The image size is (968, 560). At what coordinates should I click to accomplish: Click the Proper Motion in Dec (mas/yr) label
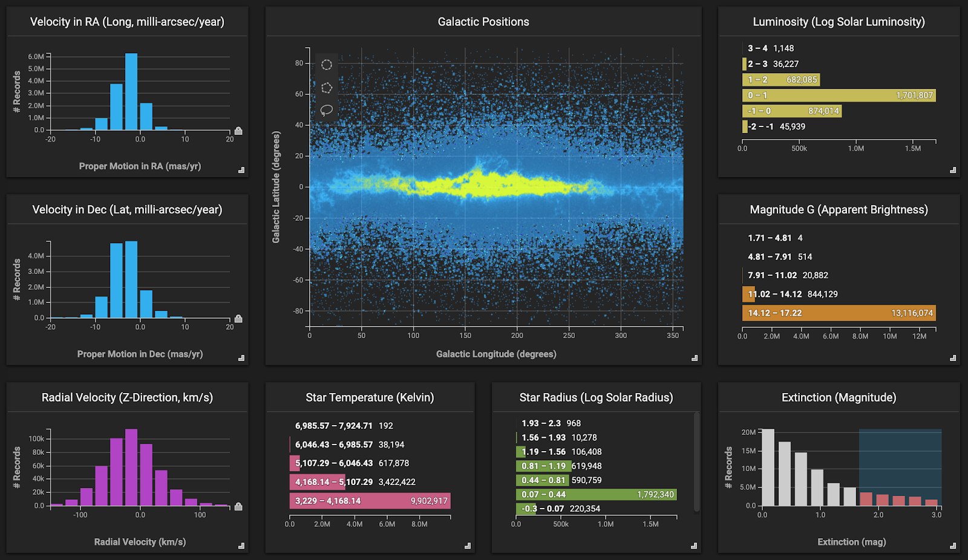pos(140,354)
